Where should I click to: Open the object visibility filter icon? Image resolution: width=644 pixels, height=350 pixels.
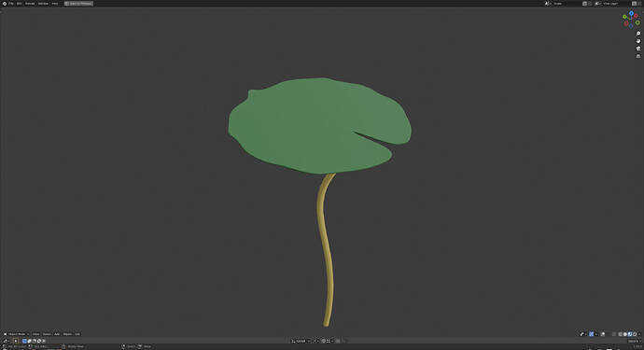[x=582, y=334]
